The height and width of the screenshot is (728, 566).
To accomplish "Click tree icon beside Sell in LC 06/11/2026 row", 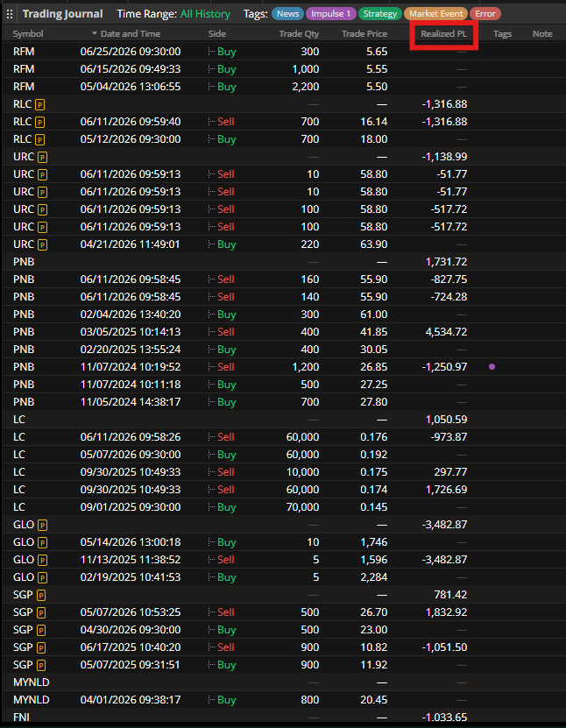I will 212,437.
